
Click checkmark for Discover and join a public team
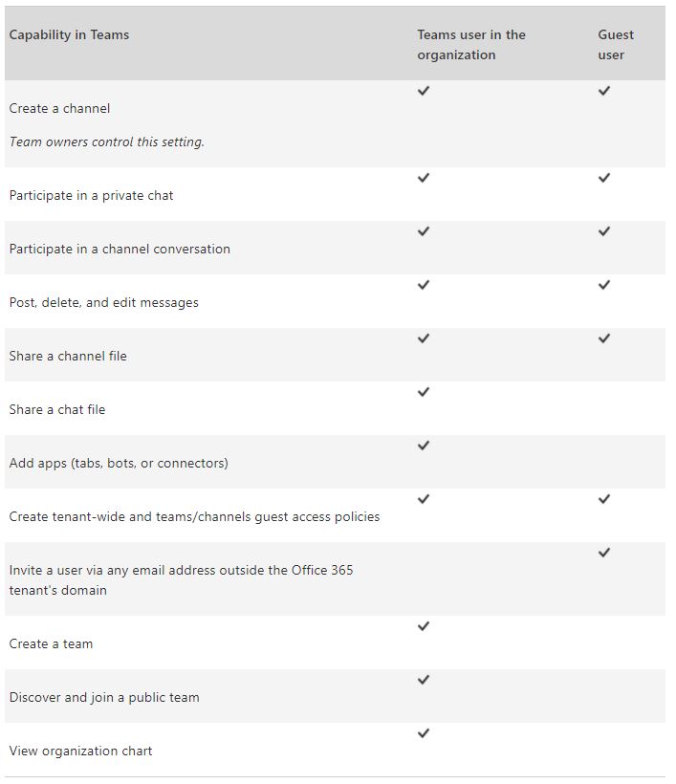coord(424,680)
